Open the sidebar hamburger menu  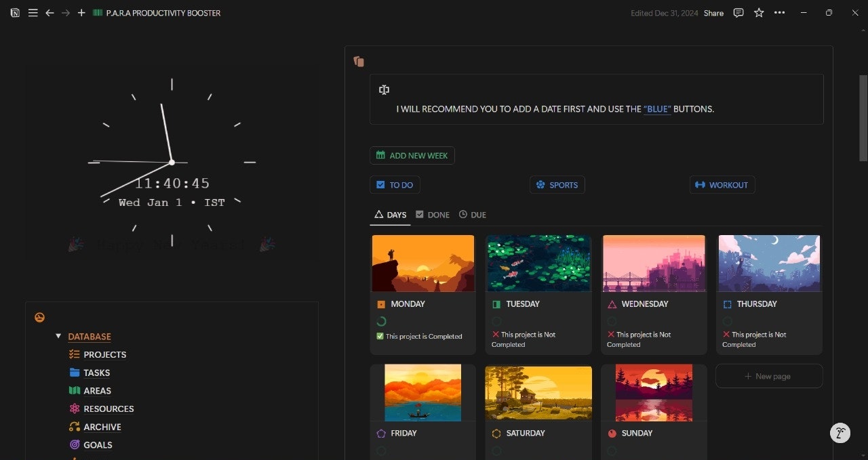[x=33, y=12]
